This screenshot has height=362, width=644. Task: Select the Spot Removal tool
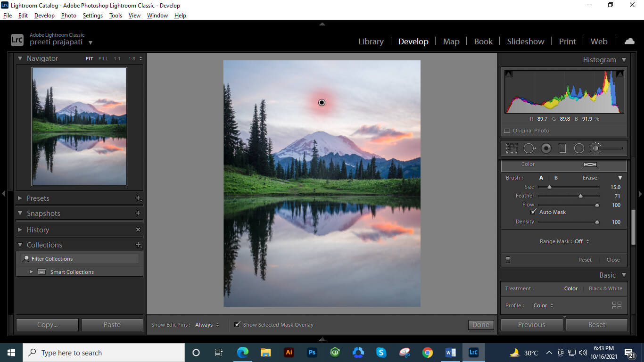(x=529, y=148)
